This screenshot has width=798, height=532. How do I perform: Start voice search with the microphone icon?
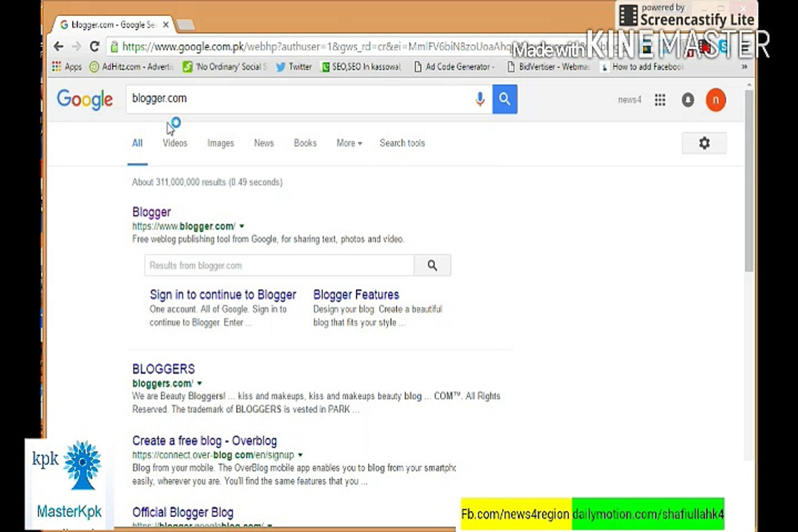(x=480, y=99)
